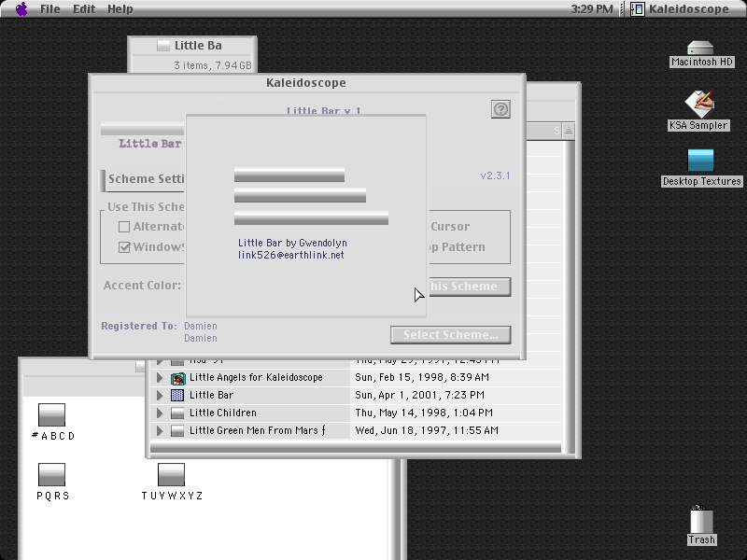This screenshot has height=560, width=747.
Task: Click the Little Bar preview bars image
Action: (311, 196)
